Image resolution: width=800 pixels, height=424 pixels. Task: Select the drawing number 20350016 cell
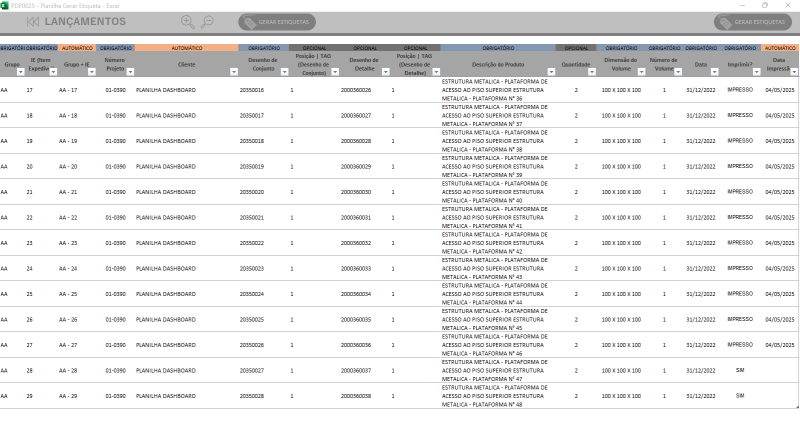252,90
